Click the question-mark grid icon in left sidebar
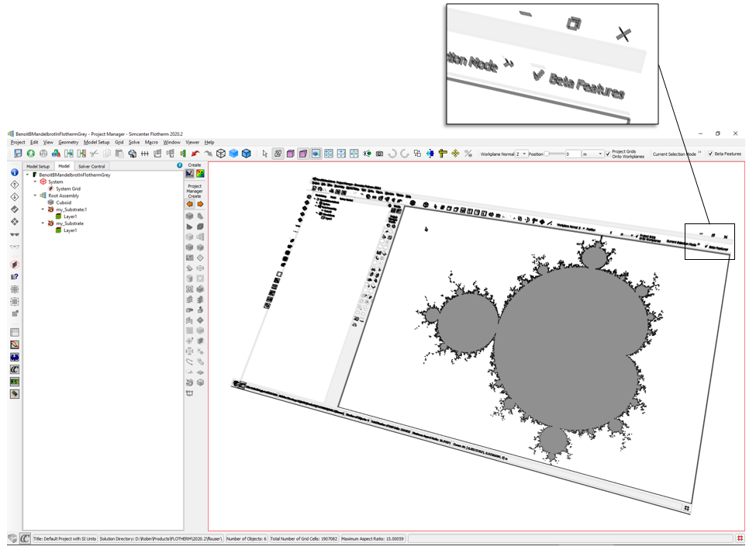756x550 pixels. 15,277
